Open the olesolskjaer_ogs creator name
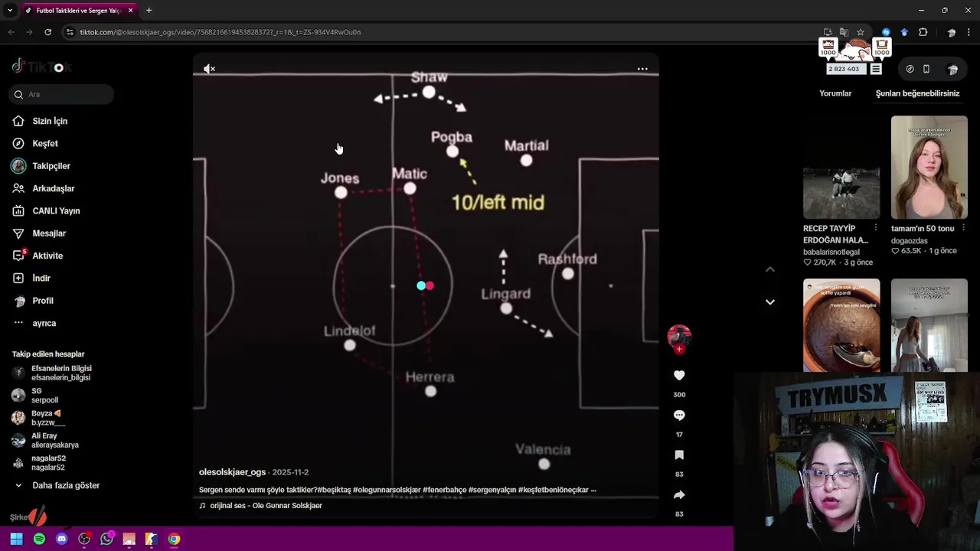This screenshot has width=980, height=551. 232,472
